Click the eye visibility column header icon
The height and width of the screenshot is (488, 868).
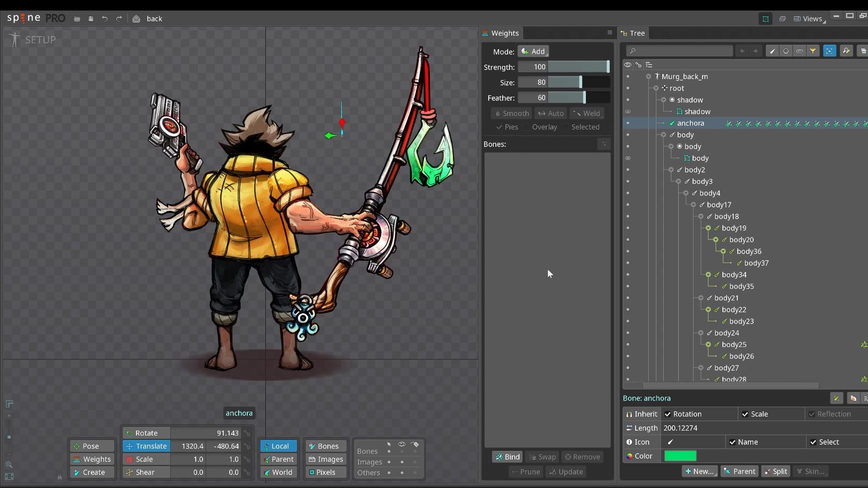[x=628, y=65]
